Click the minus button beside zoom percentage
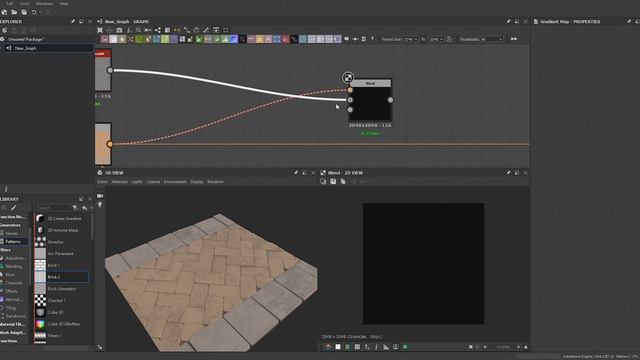Screen dimensions: 640x360 (x=485, y=347)
